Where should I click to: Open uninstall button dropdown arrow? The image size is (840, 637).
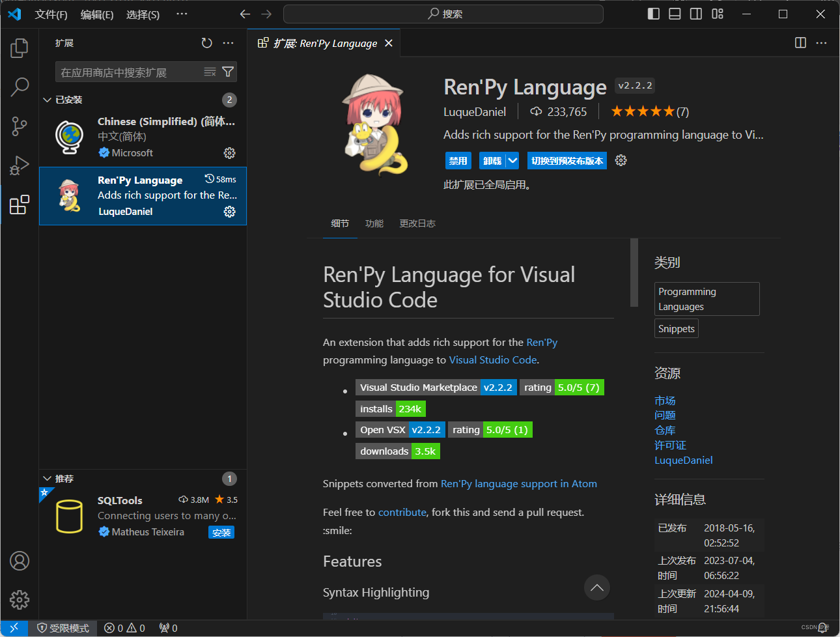coord(512,161)
